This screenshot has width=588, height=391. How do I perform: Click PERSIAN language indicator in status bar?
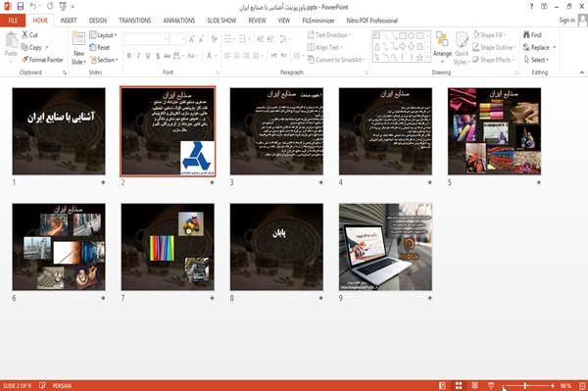click(x=62, y=385)
